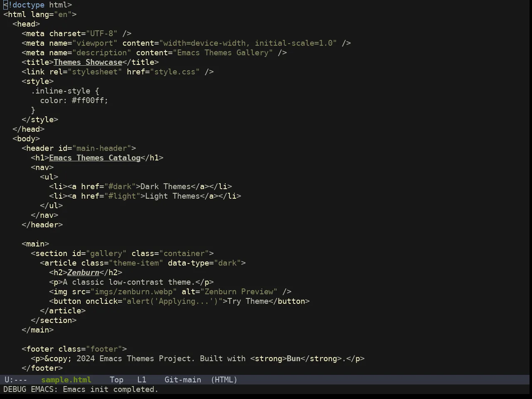Viewport: 532px width, 399px height.
Task: Click the .inline-style selector line
Action: (x=65, y=91)
